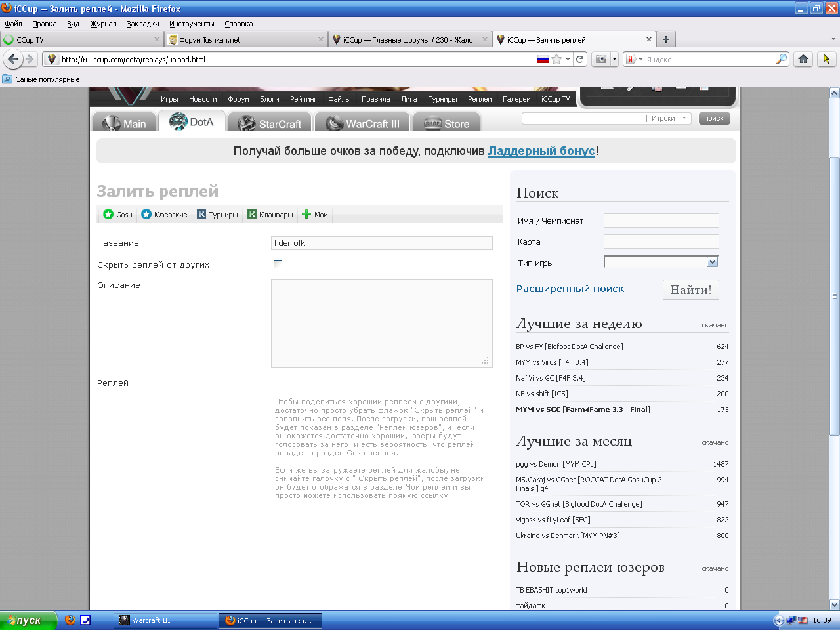This screenshot has height=630, width=840.
Task: Click the Yandex search magnifier icon
Action: [781, 59]
